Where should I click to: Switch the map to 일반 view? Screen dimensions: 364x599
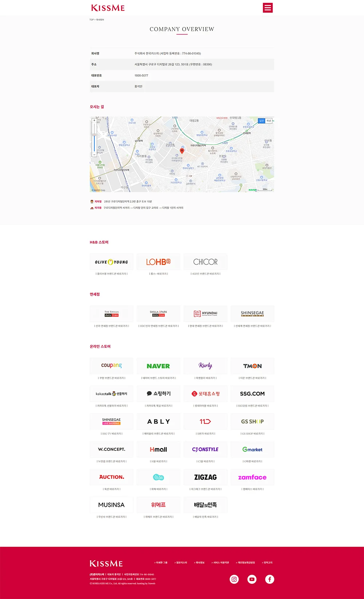point(261,121)
